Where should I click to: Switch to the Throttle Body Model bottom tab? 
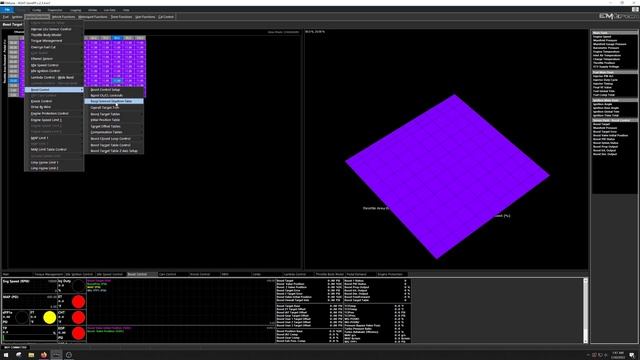click(x=330, y=274)
